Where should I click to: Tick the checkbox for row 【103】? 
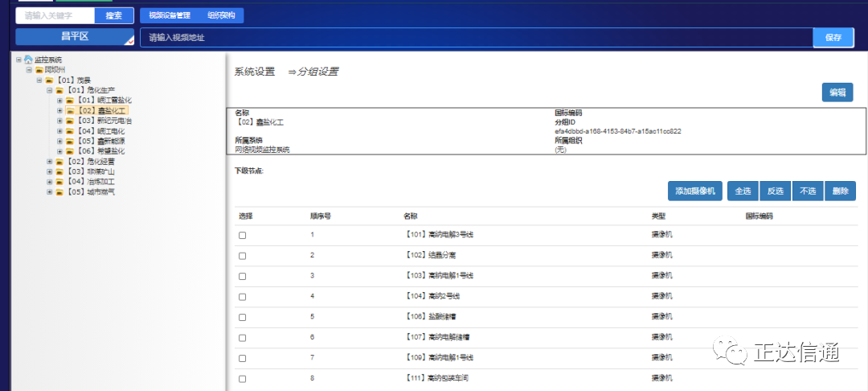pyautogui.click(x=243, y=277)
